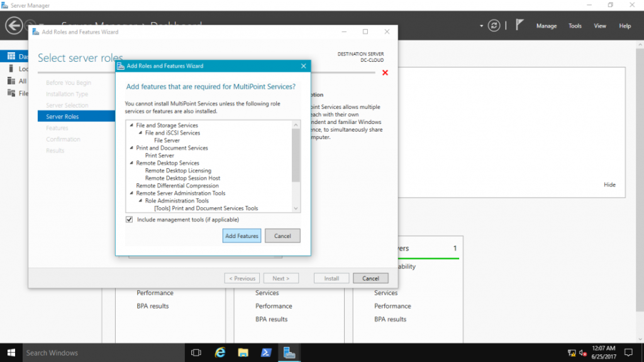The image size is (644, 362).
Task: Collapse Remote Server Administration Tools node
Action: [x=131, y=193]
